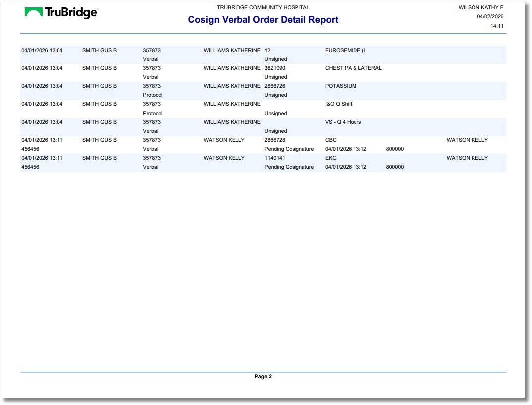Click the I&O Q Shift order entry
The width and height of the screenshot is (532, 405).
(x=338, y=104)
